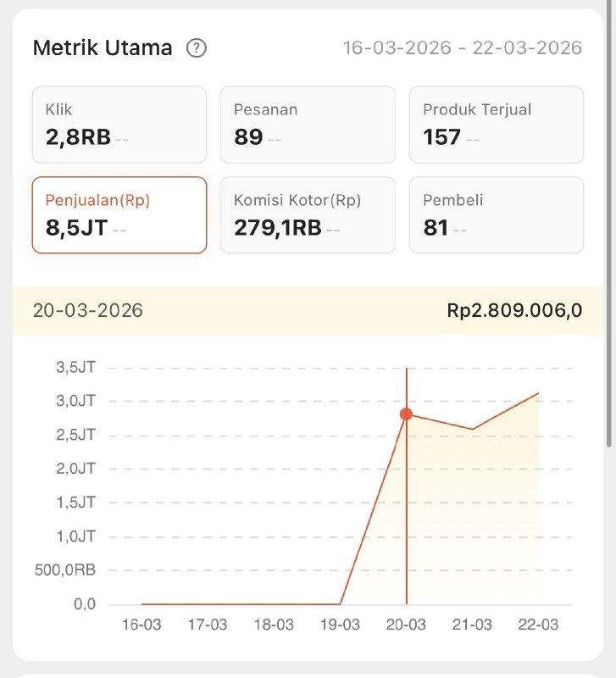The image size is (616, 678).
Task: Click the 16-03 date on chart axis
Action: [x=142, y=625]
